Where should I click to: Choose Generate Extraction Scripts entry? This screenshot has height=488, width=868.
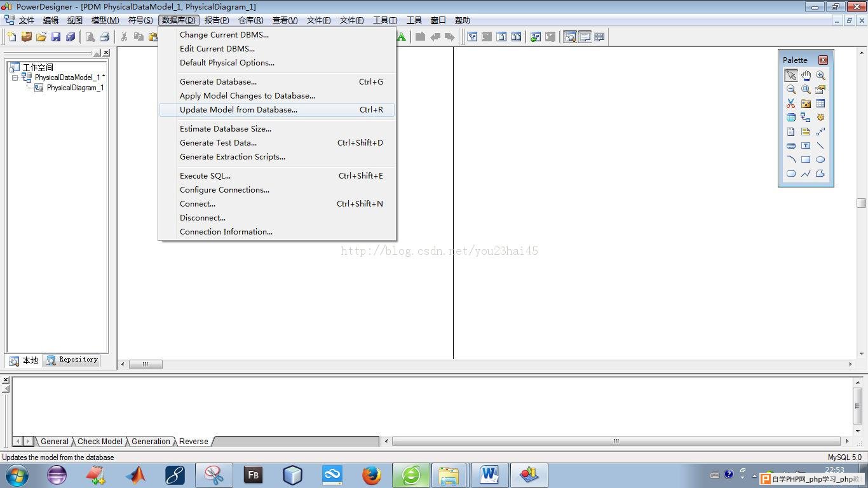[x=276, y=157]
